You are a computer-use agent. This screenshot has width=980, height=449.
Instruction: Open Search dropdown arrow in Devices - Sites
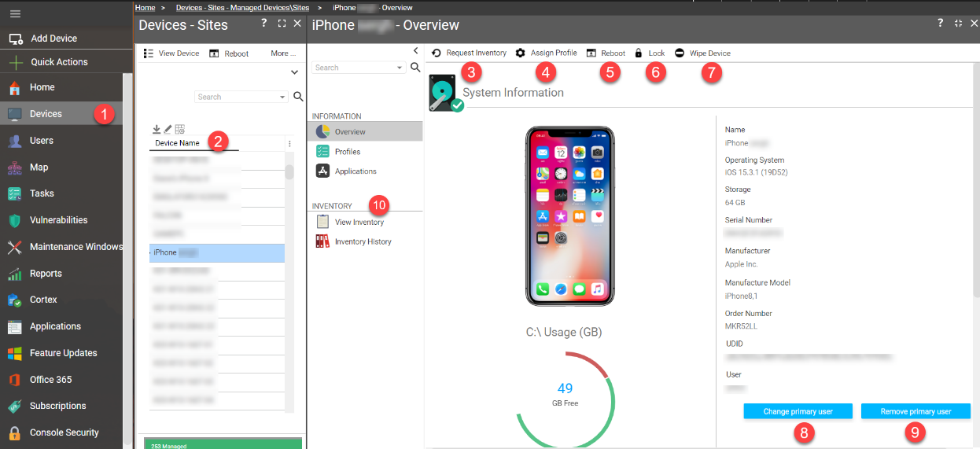coord(283,97)
